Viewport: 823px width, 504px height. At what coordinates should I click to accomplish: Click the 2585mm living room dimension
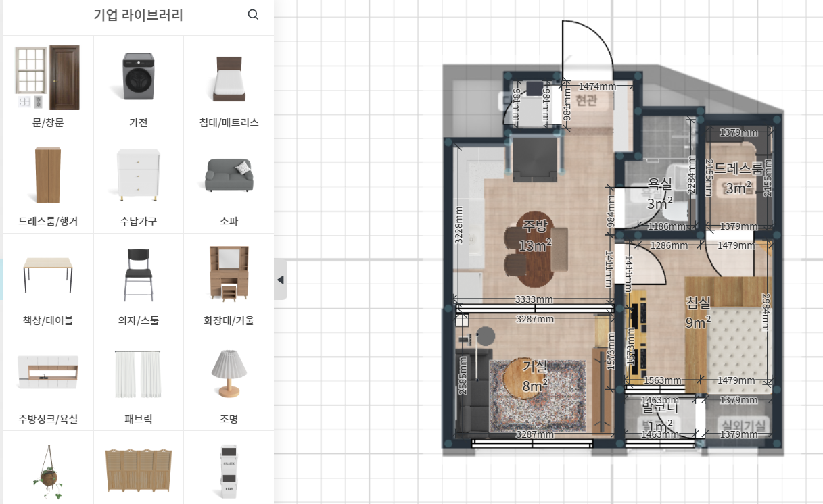click(x=463, y=375)
